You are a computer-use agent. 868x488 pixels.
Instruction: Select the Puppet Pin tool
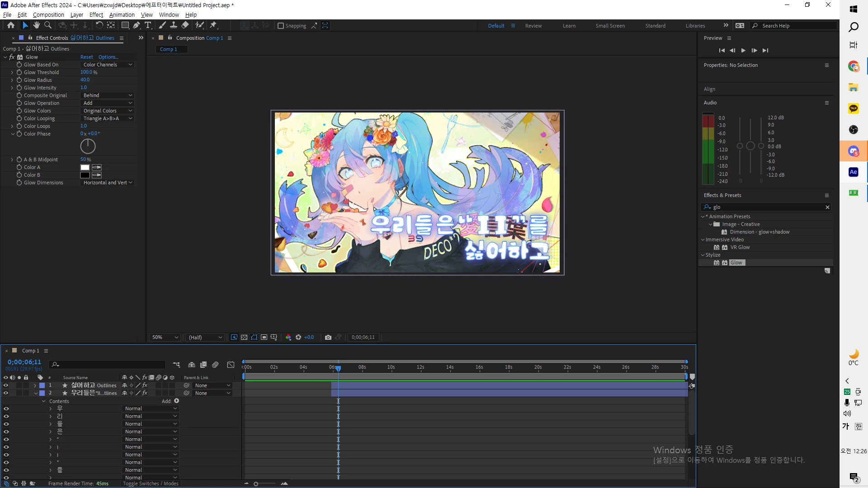213,25
